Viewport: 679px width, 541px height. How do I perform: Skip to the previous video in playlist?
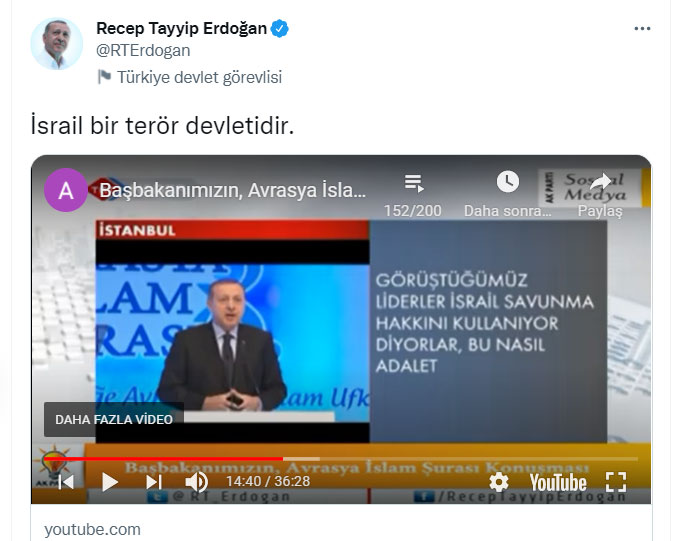pyautogui.click(x=66, y=482)
